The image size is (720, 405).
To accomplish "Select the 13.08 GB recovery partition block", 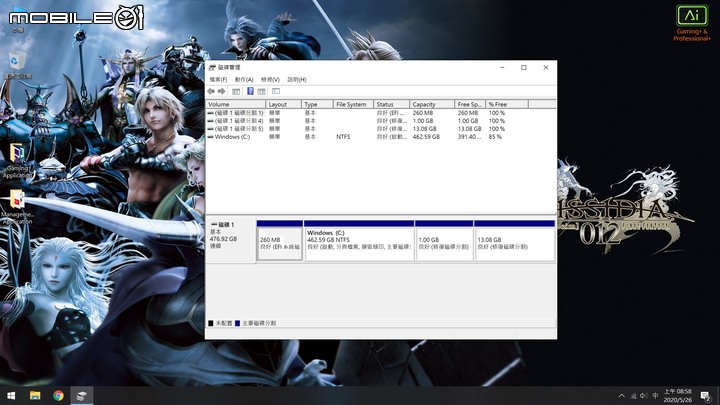I will (514, 241).
